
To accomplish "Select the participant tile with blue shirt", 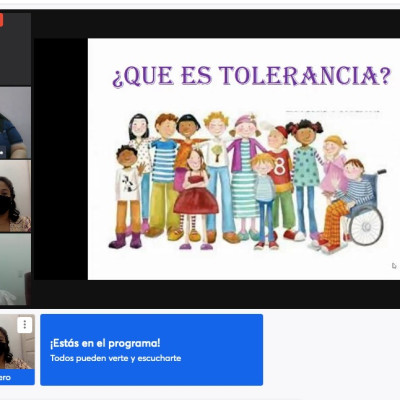I will coord(15,123).
